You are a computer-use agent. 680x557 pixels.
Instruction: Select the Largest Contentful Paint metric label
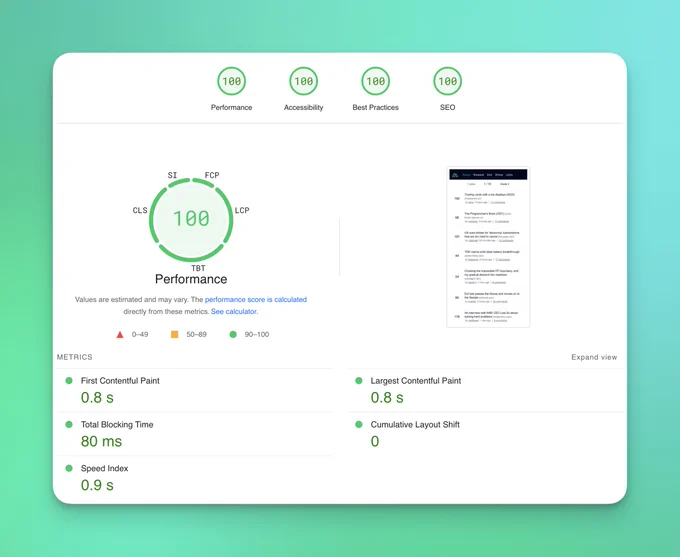tap(416, 380)
